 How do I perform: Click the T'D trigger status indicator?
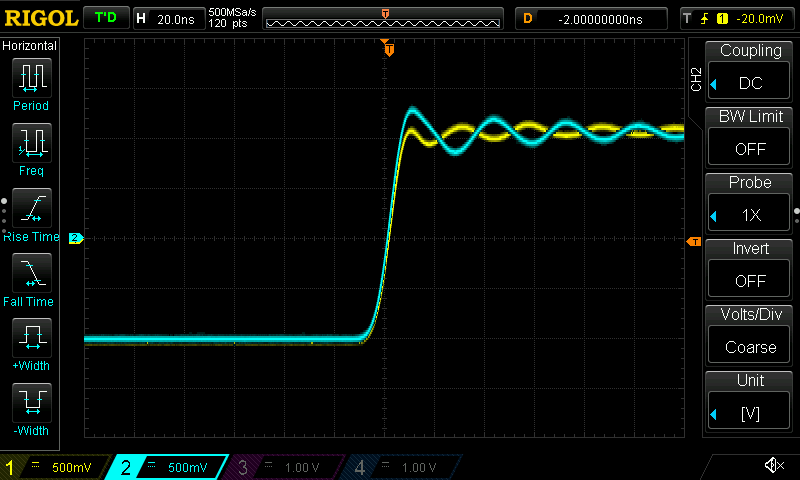point(106,18)
